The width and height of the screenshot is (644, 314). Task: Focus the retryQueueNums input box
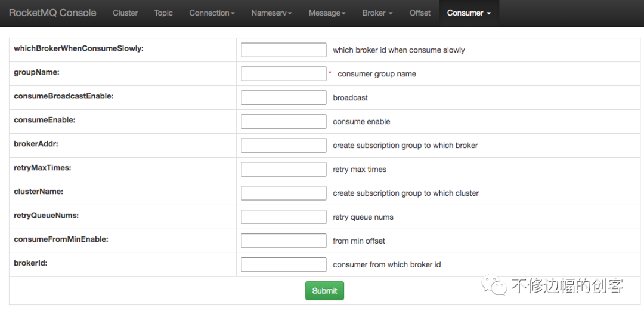[x=283, y=217]
